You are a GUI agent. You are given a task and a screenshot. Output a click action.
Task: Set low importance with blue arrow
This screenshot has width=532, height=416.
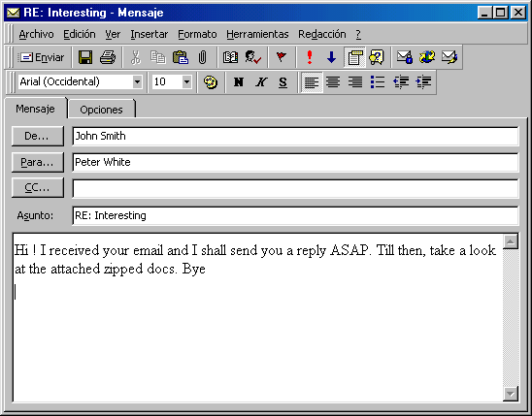click(x=331, y=57)
